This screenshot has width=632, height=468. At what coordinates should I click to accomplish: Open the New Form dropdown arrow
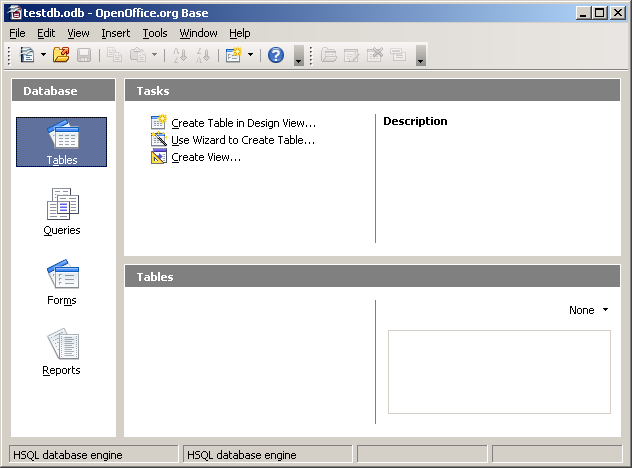click(250, 54)
